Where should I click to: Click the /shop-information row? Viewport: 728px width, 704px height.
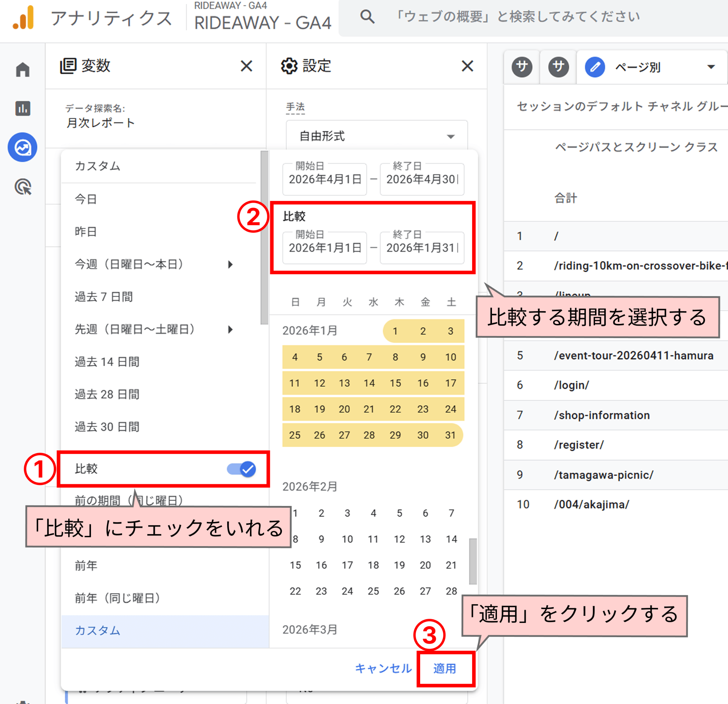pos(616,415)
